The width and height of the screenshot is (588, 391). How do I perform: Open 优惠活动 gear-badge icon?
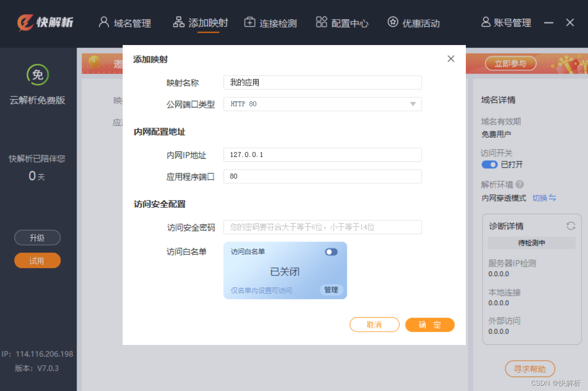393,22
